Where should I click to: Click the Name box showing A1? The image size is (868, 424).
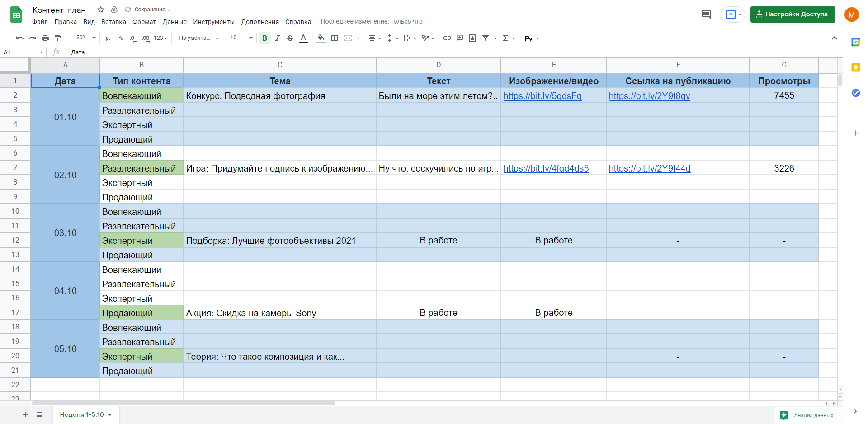pyautogui.click(x=23, y=52)
